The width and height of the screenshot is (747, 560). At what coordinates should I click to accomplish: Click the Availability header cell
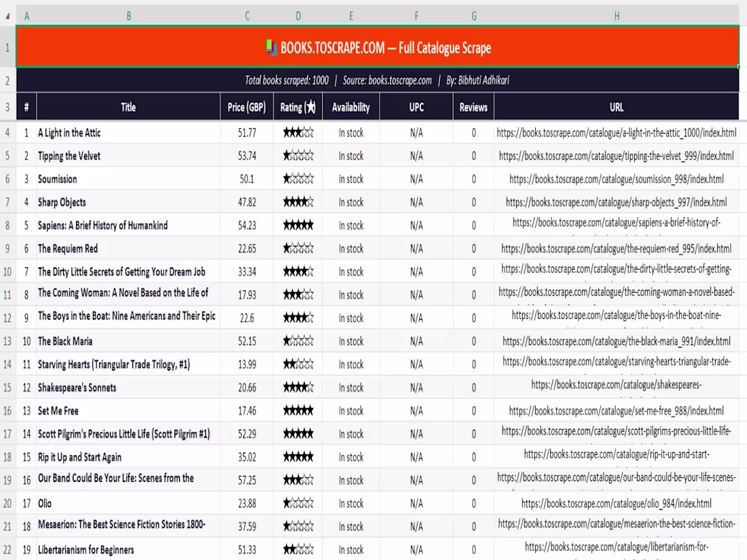(351, 107)
